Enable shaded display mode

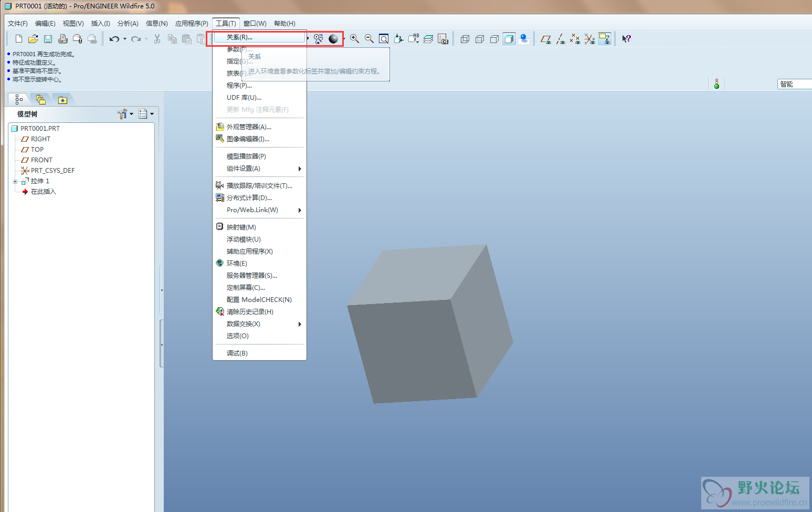tap(509, 39)
